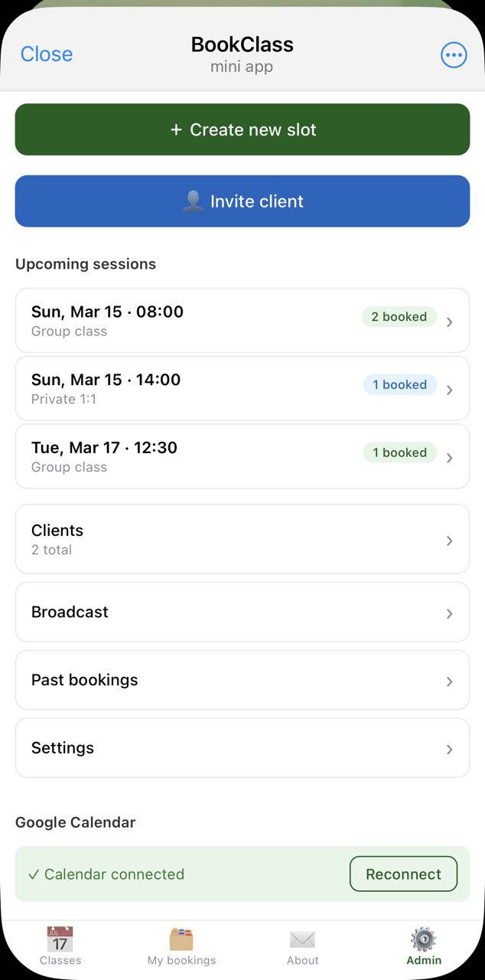485x980 pixels.
Task: Open the Broadcast section via its chevron
Action: (x=450, y=612)
